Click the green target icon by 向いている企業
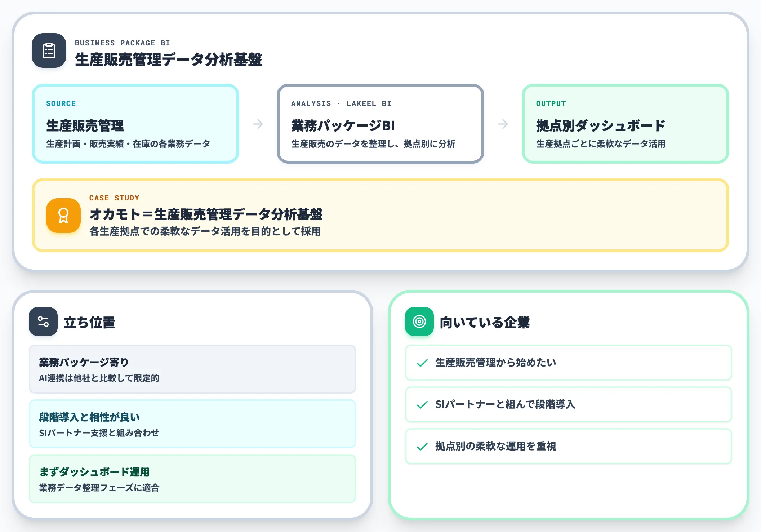 [419, 322]
